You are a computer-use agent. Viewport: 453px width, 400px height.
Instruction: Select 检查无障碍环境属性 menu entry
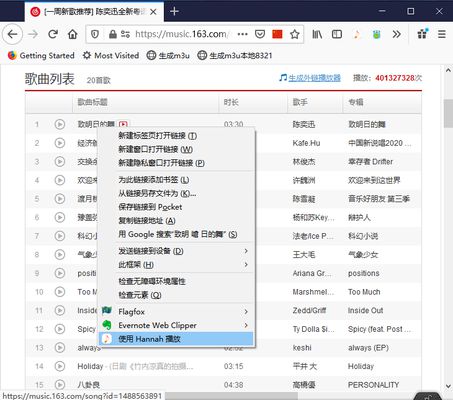click(177, 281)
